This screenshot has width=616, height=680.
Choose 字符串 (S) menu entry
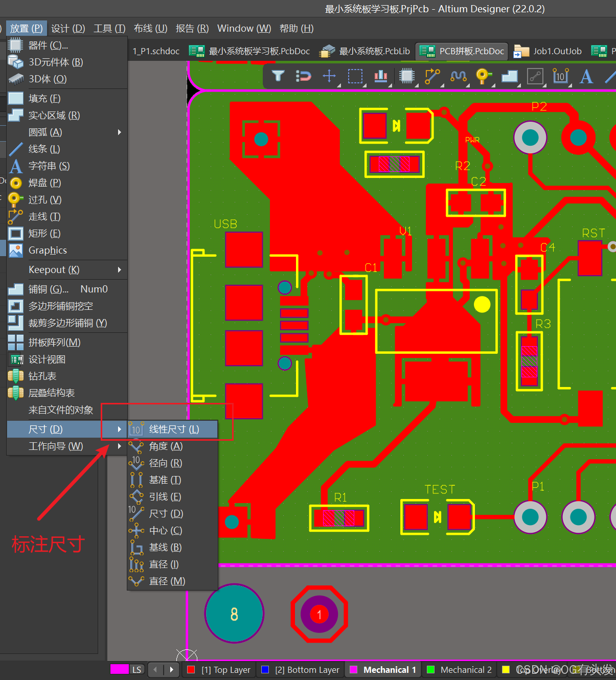point(67,166)
